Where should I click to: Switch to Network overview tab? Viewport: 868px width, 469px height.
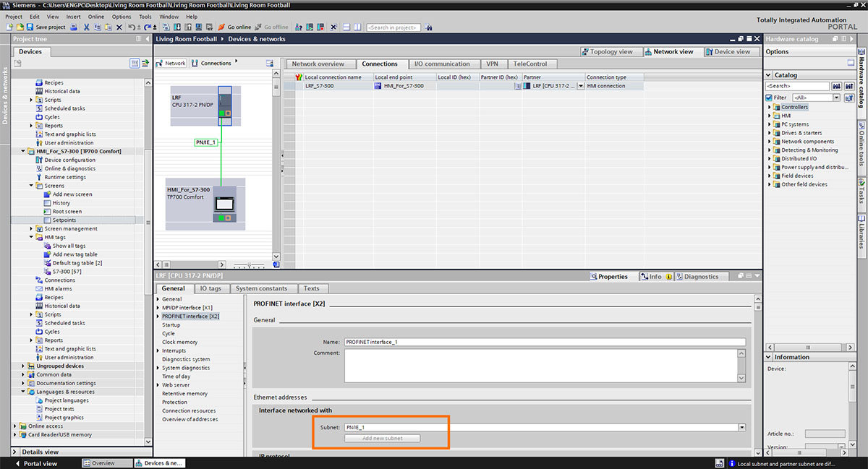tap(318, 64)
